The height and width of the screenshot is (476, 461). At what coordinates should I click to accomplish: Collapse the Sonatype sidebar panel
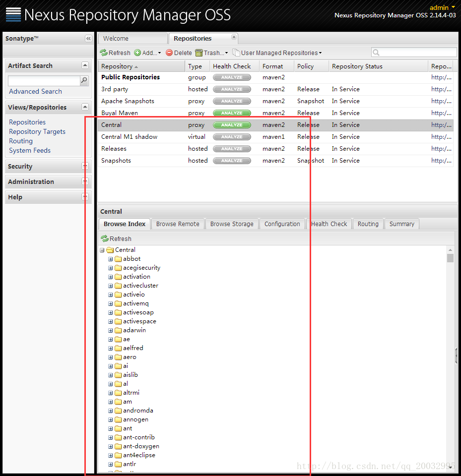point(88,39)
